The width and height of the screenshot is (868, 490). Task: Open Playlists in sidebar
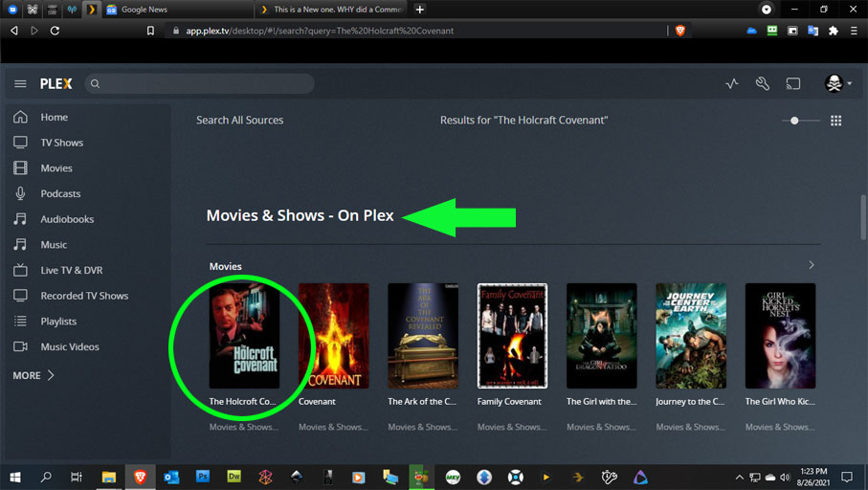(x=58, y=321)
